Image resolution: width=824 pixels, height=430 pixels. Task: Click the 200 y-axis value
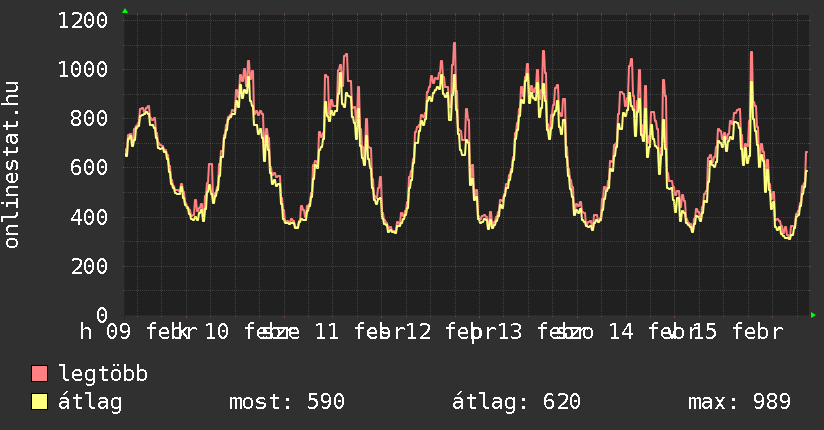click(x=89, y=266)
